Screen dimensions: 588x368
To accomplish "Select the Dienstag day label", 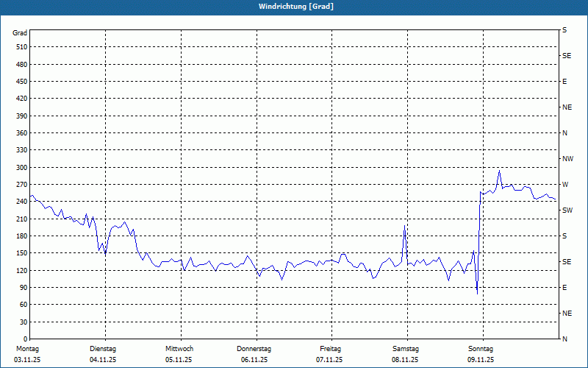I will point(103,349).
